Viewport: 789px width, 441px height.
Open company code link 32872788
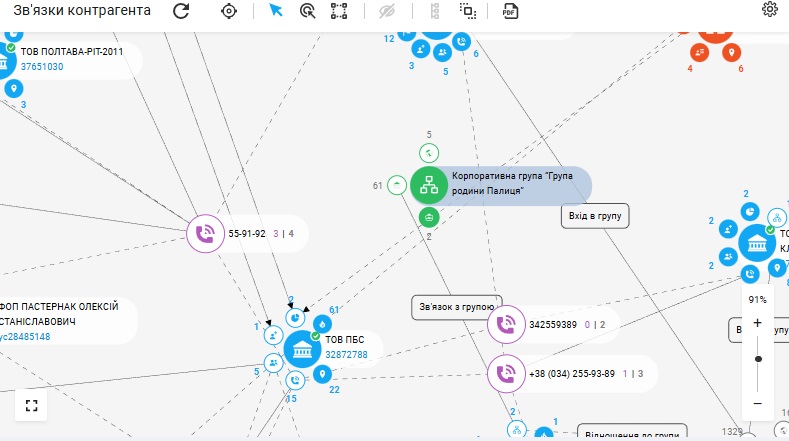coord(346,355)
